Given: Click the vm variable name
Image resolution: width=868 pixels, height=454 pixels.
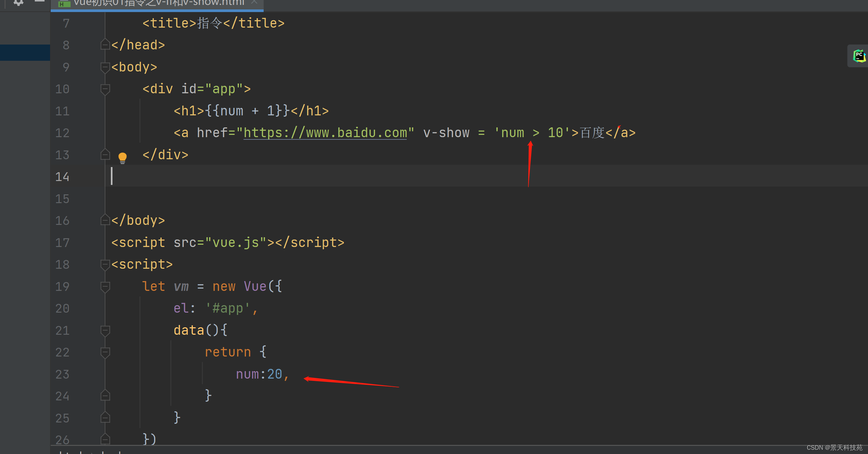Looking at the screenshot, I should click(x=181, y=286).
